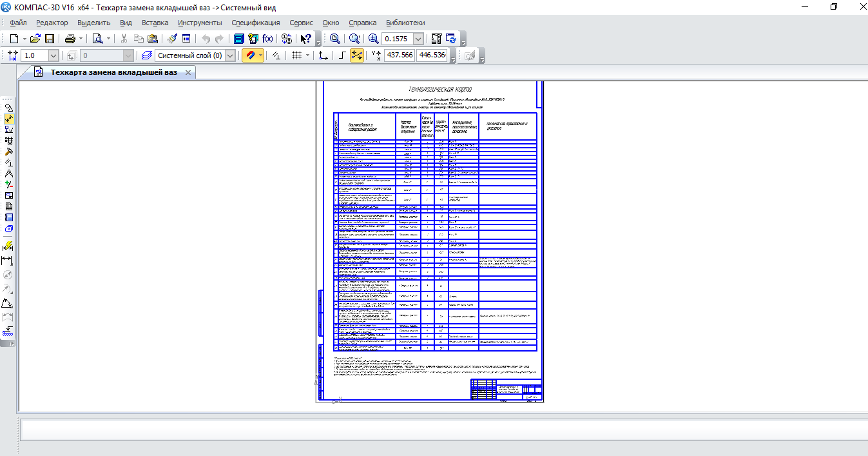Open the snaps magnet dropdown arrow
The width and height of the screenshot is (868, 456).
click(x=260, y=55)
